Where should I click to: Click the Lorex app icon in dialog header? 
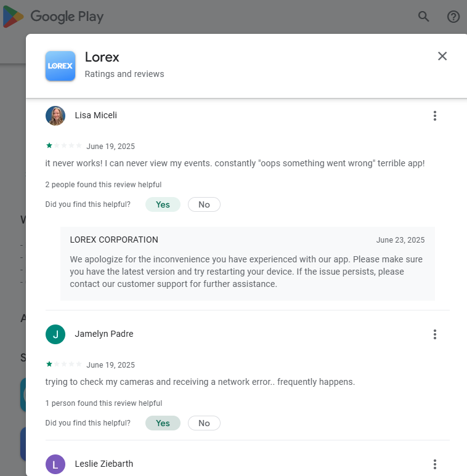point(60,66)
